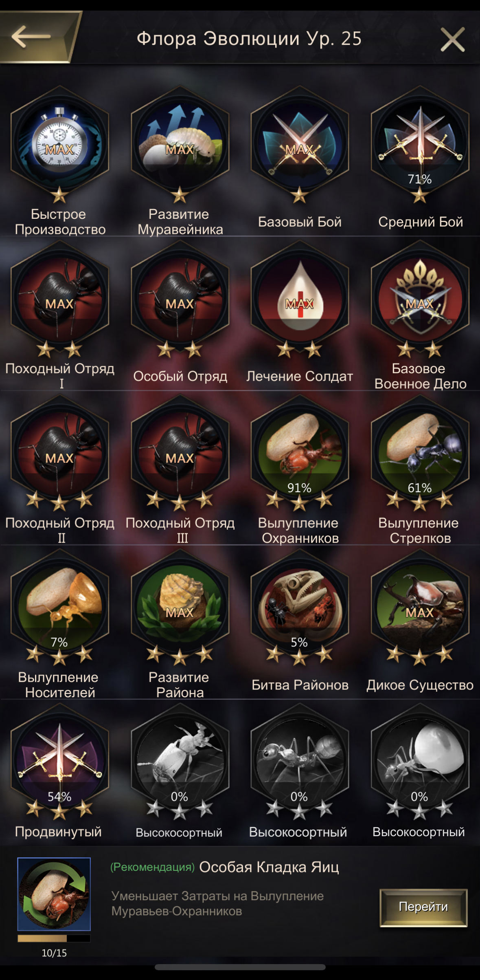The width and height of the screenshot is (480, 980).
Task: Select the Развитие Муравейника icon
Action: (x=180, y=141)
